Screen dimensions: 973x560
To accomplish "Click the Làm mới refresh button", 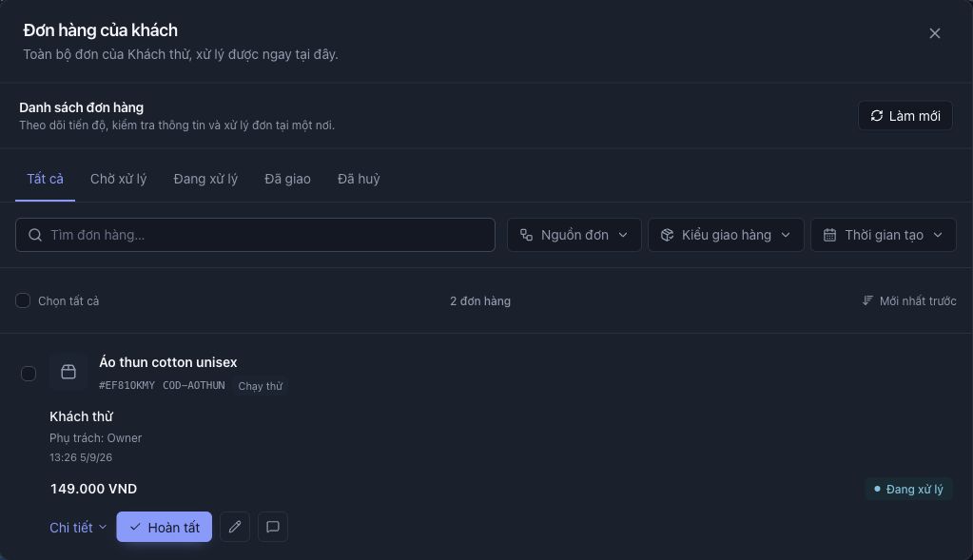I will tap(905, 116).
